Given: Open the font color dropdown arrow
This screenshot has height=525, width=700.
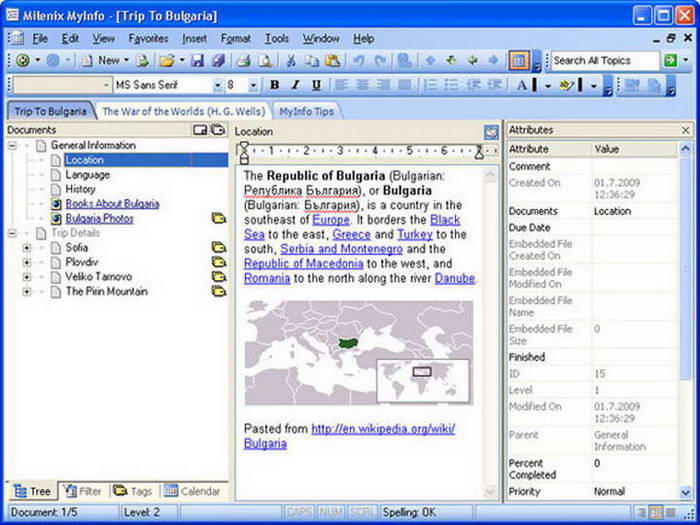Looking at the screenshot, I should tap(548, 85).
